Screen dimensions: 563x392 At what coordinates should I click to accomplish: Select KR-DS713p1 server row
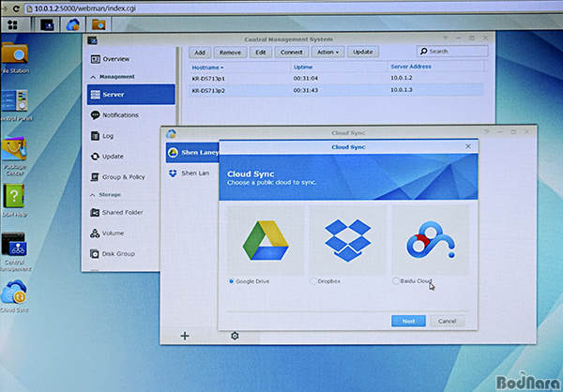point(337,78)
